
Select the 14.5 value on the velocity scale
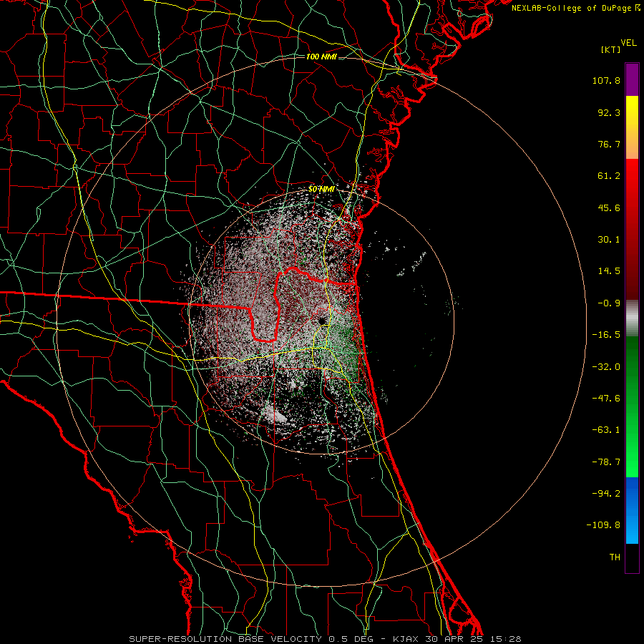pos(609,271)
